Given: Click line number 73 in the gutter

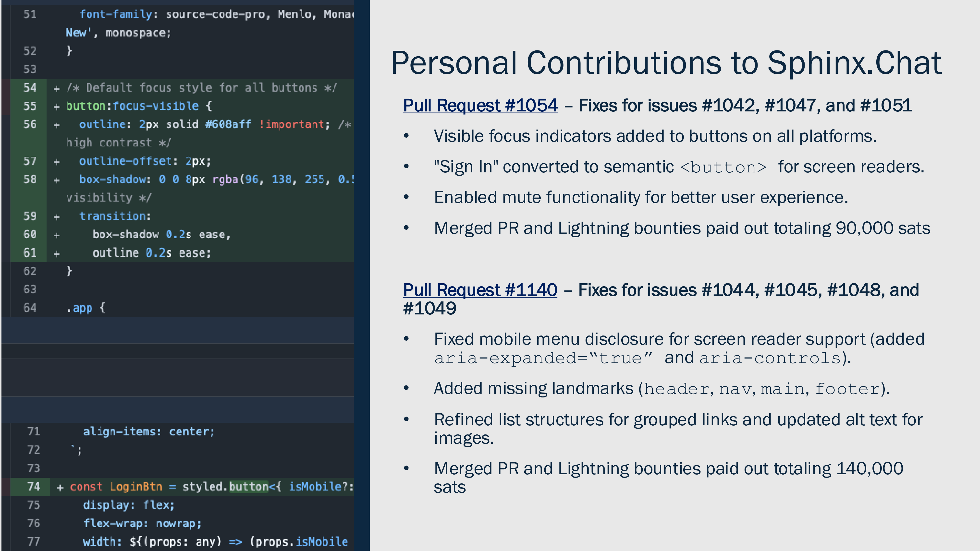Looking at the screenshot, I should point(34,468).
